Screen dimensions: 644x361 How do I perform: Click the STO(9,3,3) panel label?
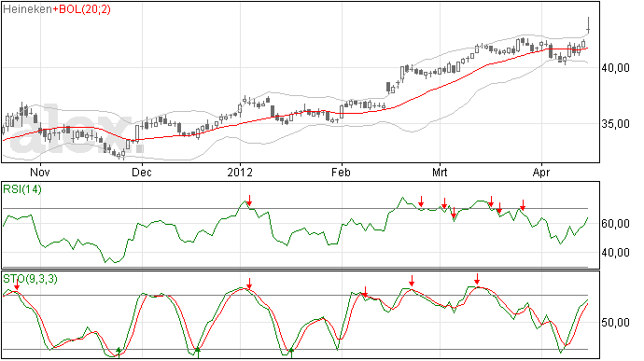click(30, 279)
